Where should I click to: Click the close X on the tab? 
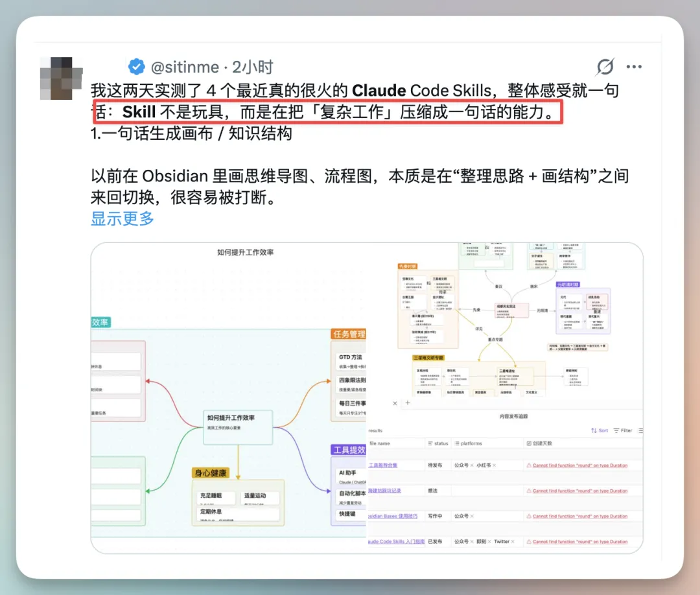coord(395,403)
